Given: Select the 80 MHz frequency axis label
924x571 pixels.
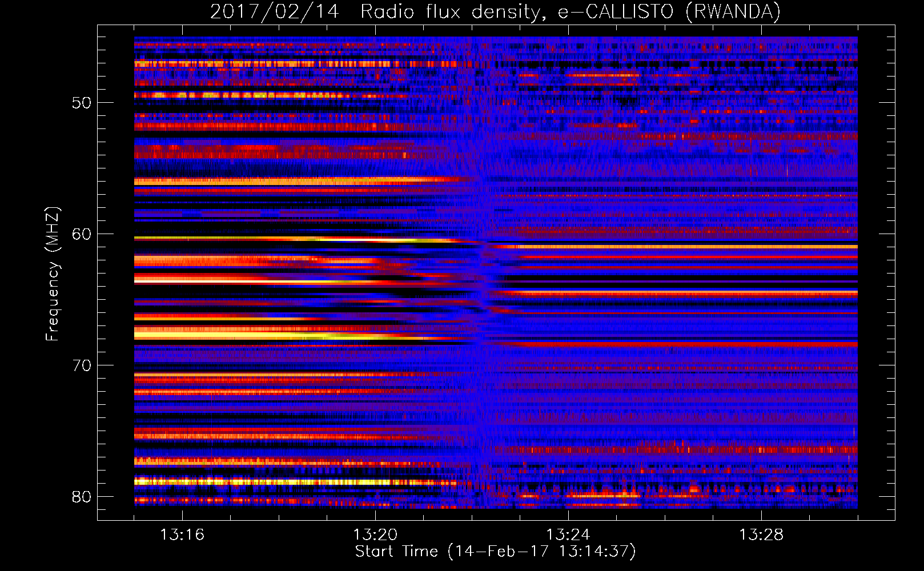Looking at the screenshot, I should tap(82, 497).
